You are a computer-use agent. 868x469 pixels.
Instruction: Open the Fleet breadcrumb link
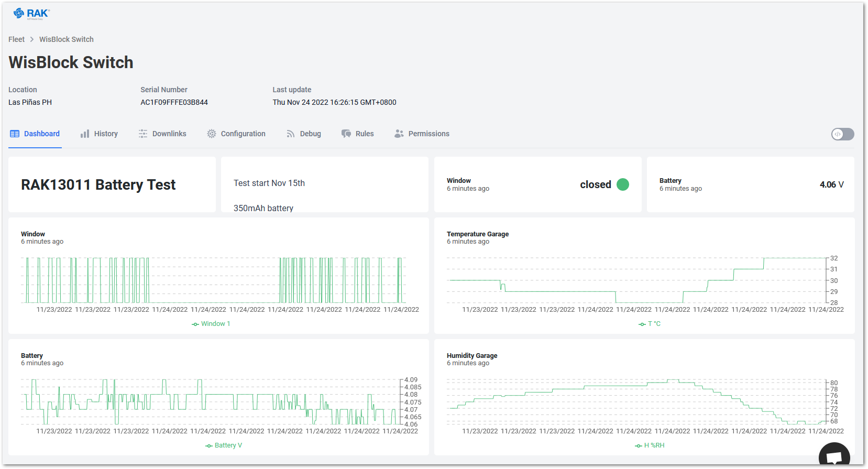16,39
